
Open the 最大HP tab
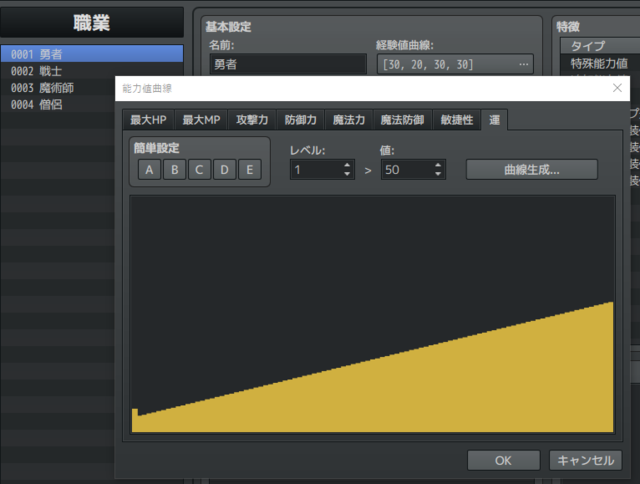coord(148,120)
